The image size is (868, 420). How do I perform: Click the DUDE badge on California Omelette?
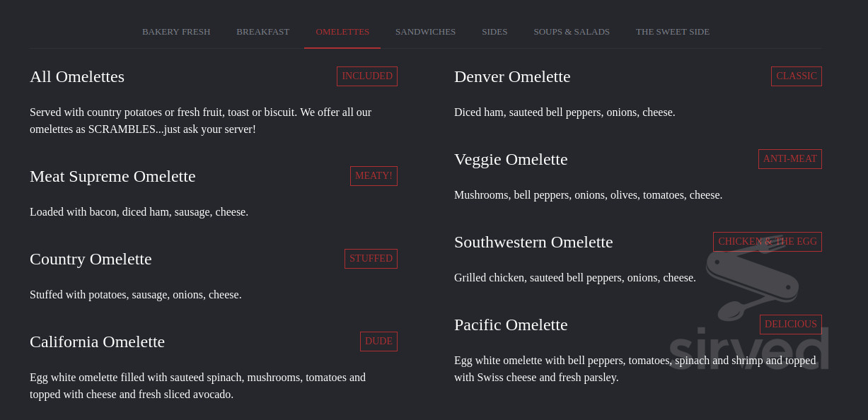pyautogui.click(x=378, y=341)
